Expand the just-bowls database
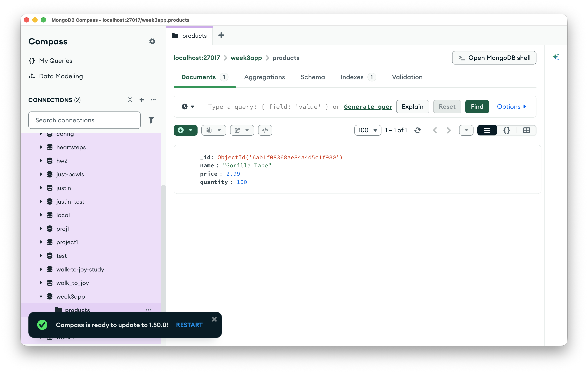Image resolution: width=588 pixels, height=373 pixels. coord(41,174)
